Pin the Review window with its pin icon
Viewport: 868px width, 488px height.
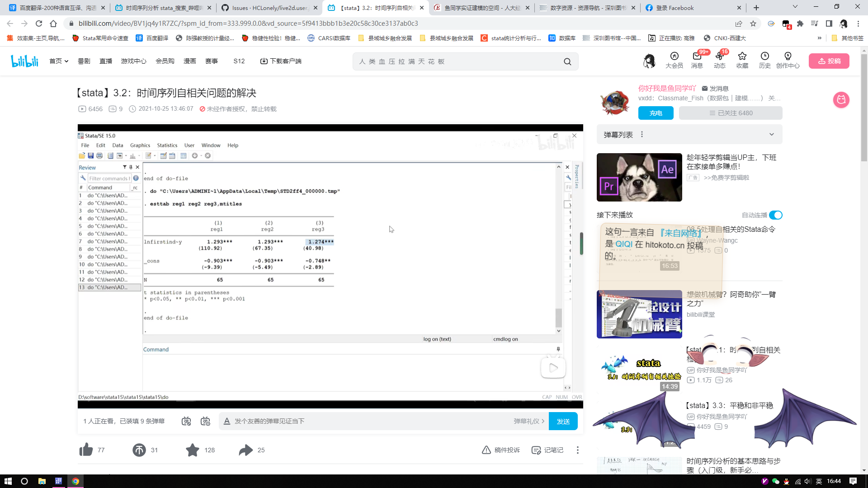coord(131,167)
